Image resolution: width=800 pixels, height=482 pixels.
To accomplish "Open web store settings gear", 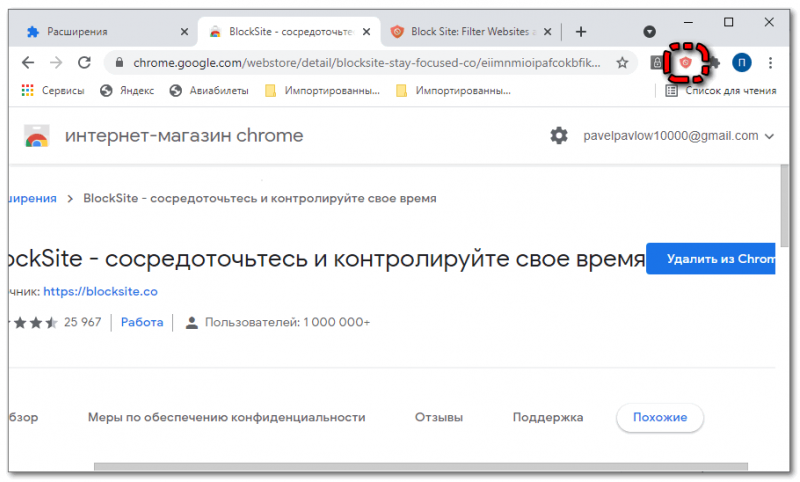I will (x=559, y=136).
